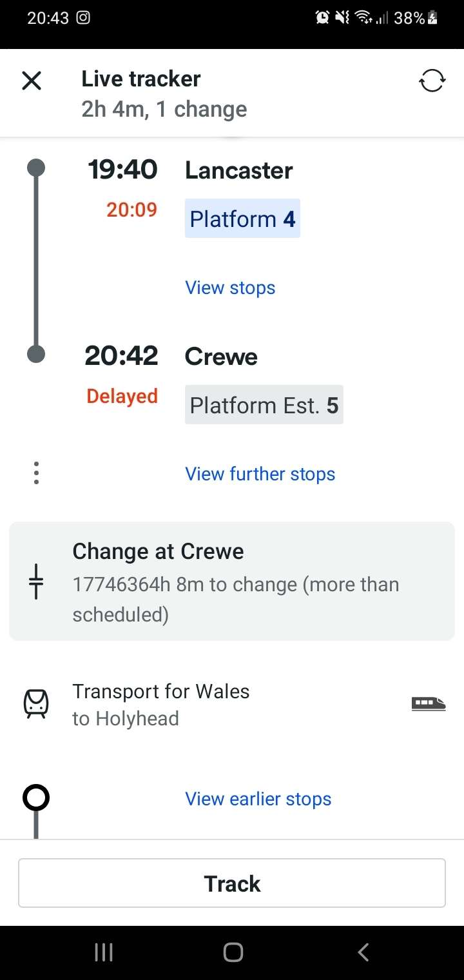Tap the Android home button

pyautogui.click(x=233, y=952)
